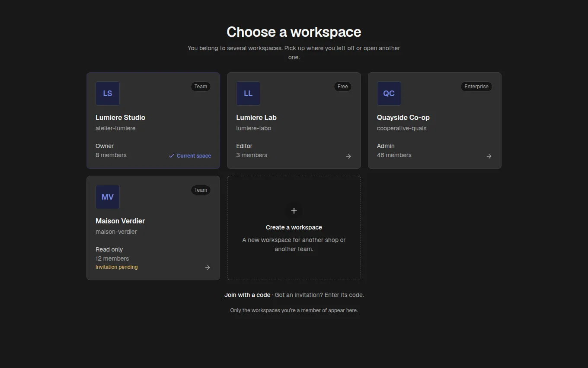The height and width of the screenshot is (368, 588).
Task: Click the Free badge on Lumiere Lab
Action: click(343, 87)
